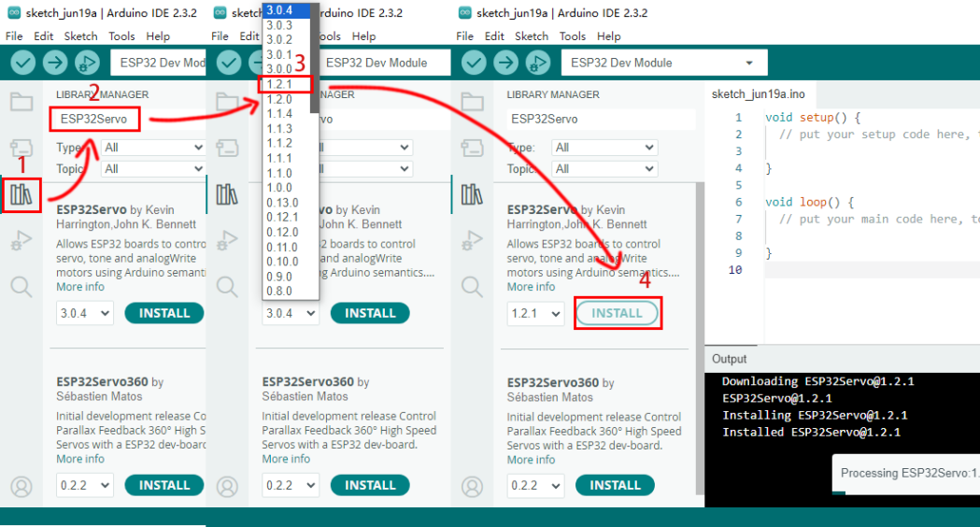Open Sketchbook folder icon in right window sidebar
The height and width of the screenshot is (527, 980).
pyautogui.click(x=472, y=102)
